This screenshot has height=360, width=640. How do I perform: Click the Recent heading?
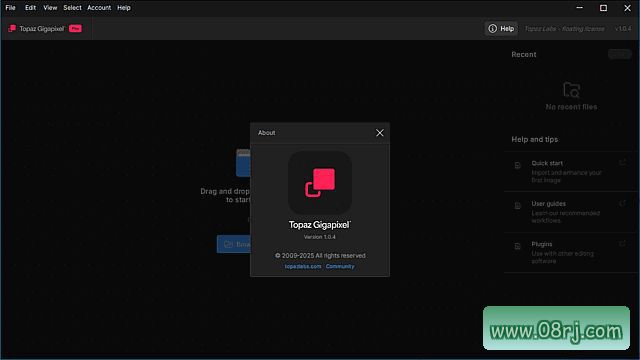pos(524,54)
